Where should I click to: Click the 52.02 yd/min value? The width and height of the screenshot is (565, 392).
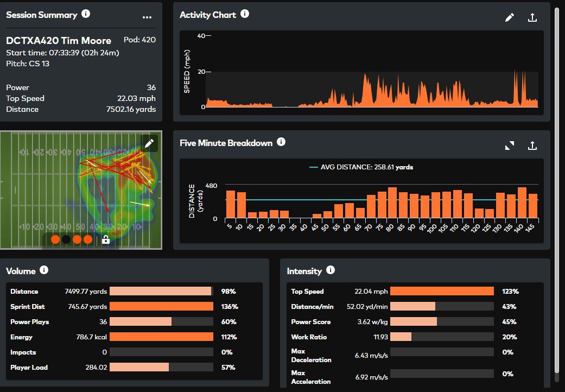click(367, 307)
